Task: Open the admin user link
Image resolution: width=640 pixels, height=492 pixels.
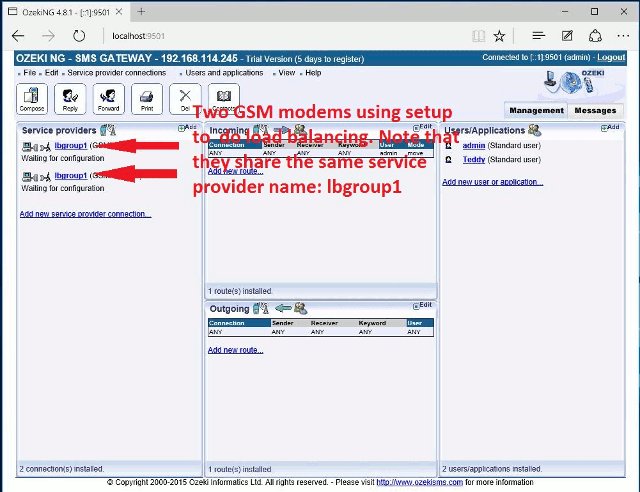Action: click(473, 145)
